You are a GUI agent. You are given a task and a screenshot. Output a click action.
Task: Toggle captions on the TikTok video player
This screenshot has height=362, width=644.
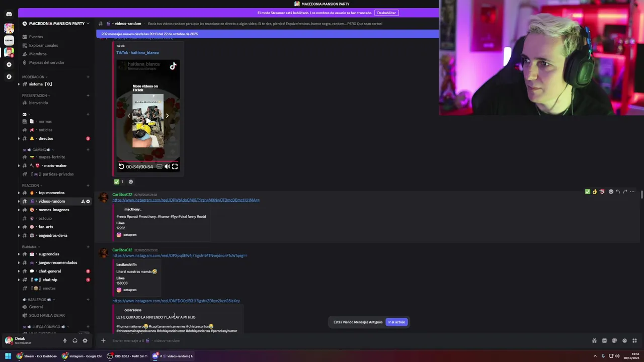(159, 166)
